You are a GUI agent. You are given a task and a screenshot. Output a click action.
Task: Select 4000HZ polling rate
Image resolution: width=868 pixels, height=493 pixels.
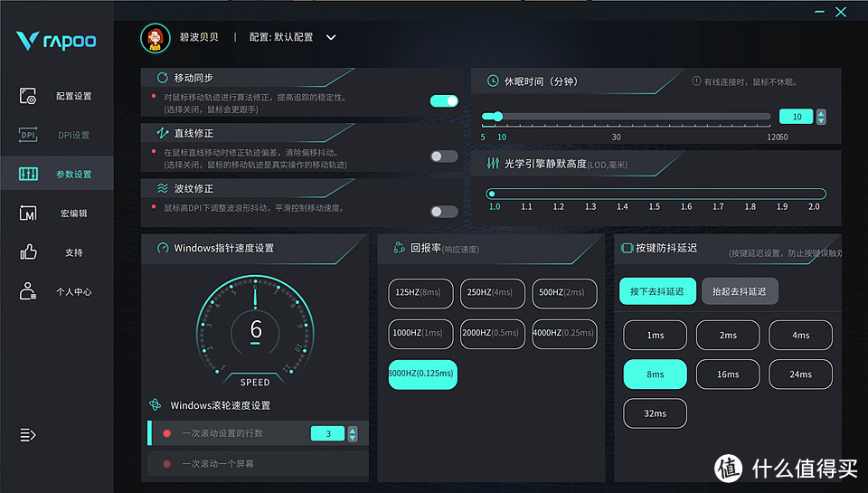tap(564, 334)
